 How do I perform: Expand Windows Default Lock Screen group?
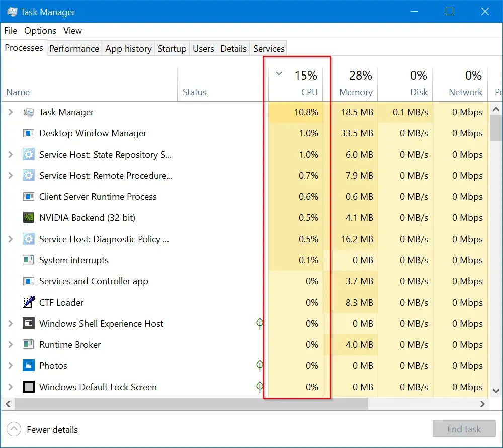pyautogui.click(x=11, y=387)
